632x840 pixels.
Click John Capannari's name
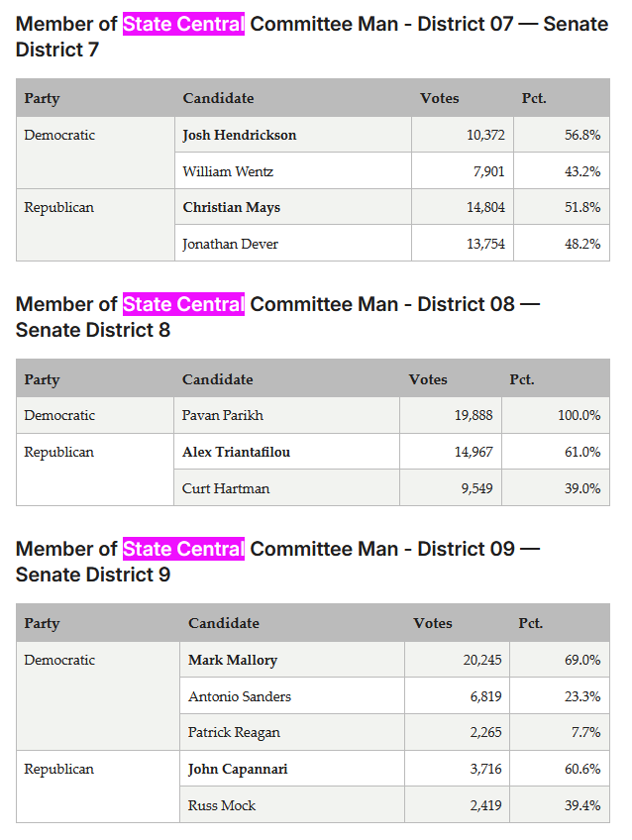238,769
